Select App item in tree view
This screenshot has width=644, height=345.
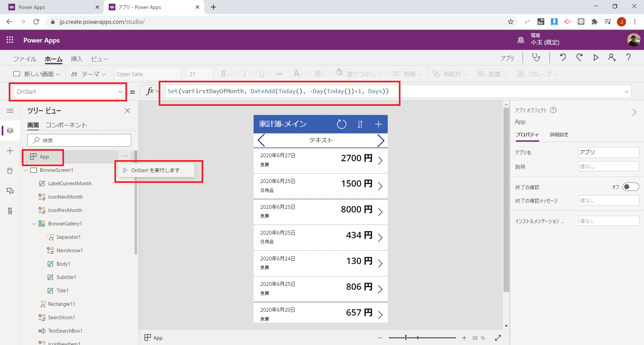[x=44, y=156]
